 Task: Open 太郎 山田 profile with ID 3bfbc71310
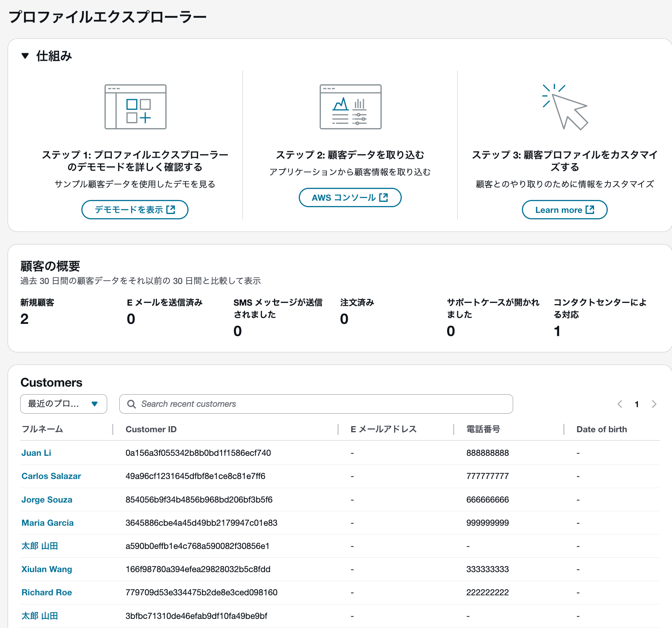(x=40, y=616)
